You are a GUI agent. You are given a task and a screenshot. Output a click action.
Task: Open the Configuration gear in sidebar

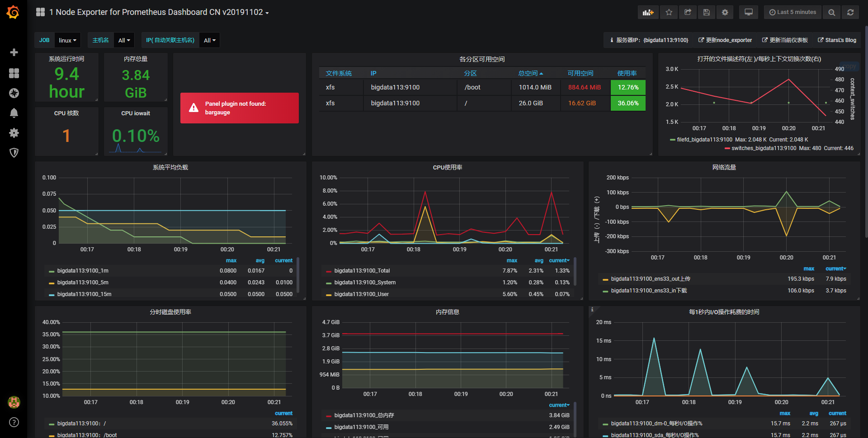(14, 133)
